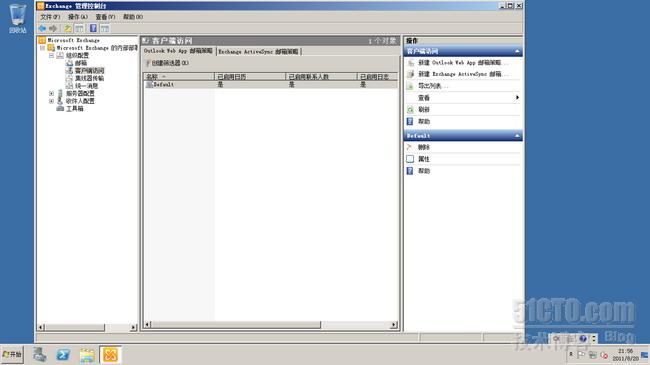Click right arrow of results pane scrollbar

pos(393,325)
